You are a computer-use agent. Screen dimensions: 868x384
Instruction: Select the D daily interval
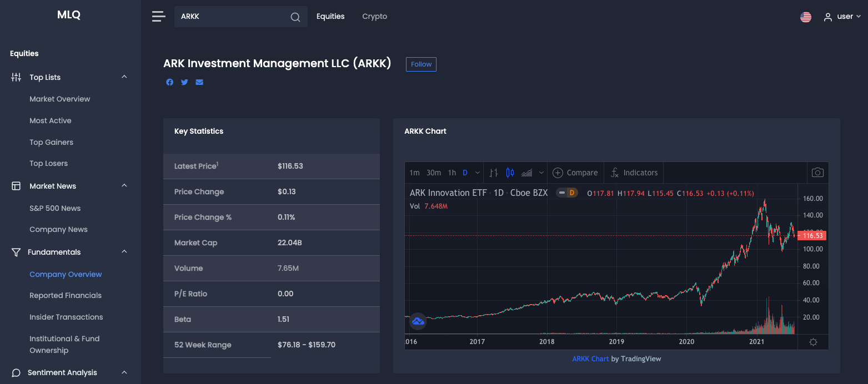[465, 173]
